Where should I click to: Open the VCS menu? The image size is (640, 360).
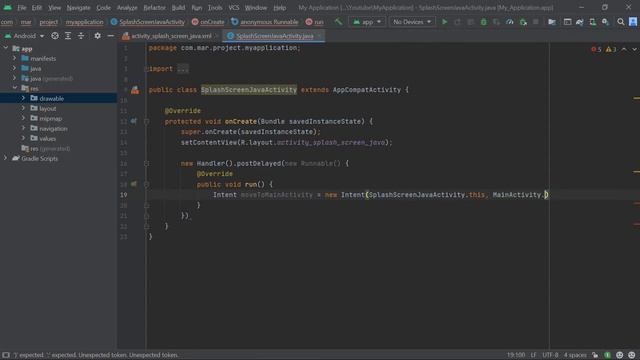[233, 7]
